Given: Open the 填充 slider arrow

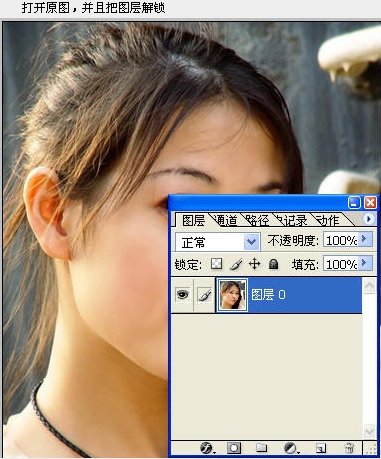Looking at the screenshot, I should pos(365,264).
